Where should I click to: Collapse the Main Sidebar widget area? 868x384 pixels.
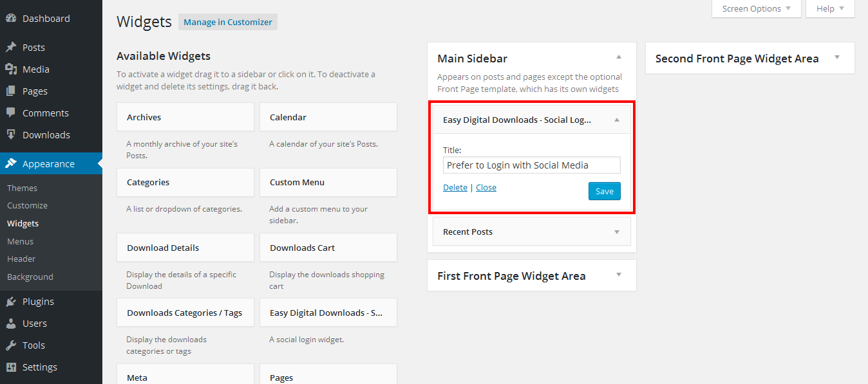(618, 58)
